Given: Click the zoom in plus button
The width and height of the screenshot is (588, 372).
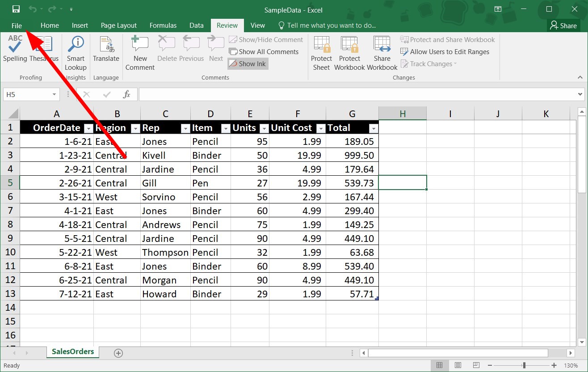Looking at the screenshot, I should point(554,365).
